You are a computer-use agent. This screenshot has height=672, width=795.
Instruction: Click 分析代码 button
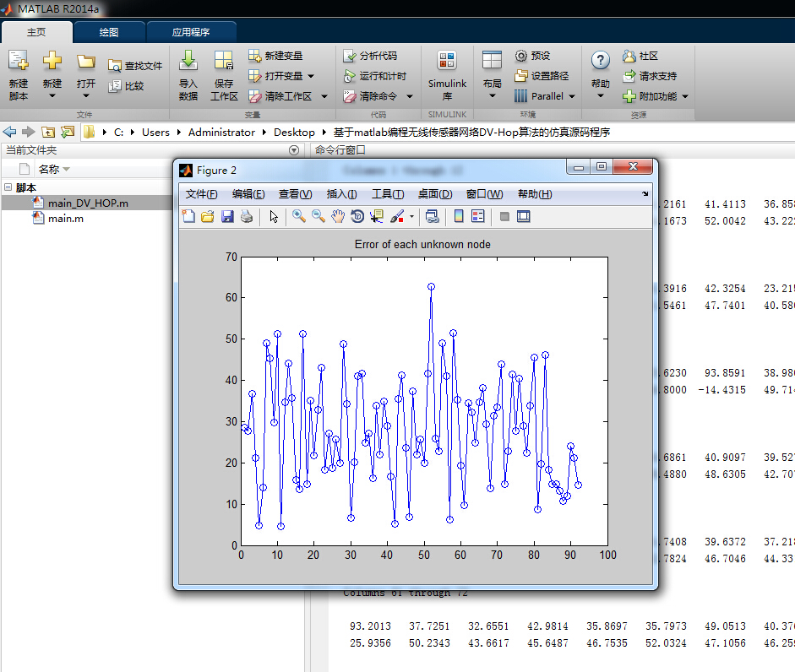[x=370, y=56]
